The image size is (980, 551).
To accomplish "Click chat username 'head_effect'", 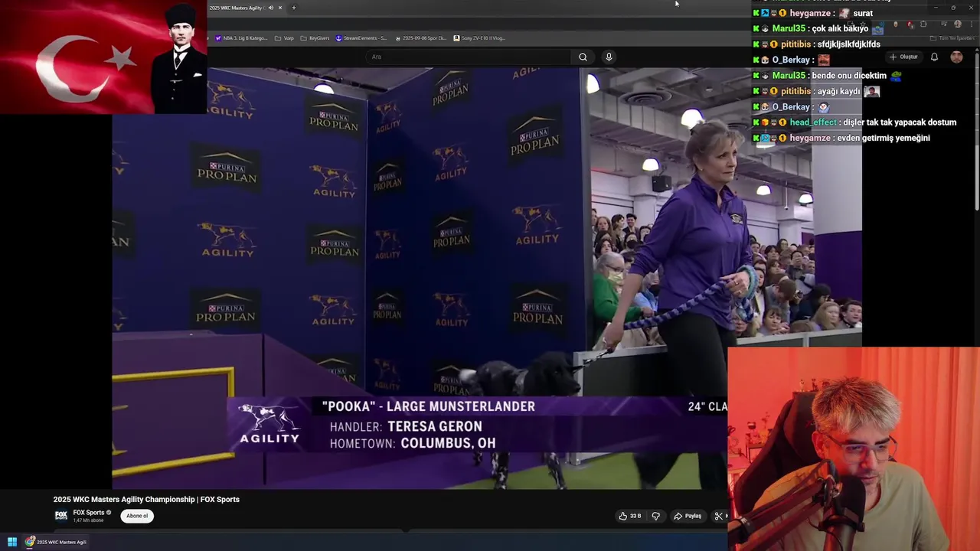I will pyautogui.click(x=813, y=122).
